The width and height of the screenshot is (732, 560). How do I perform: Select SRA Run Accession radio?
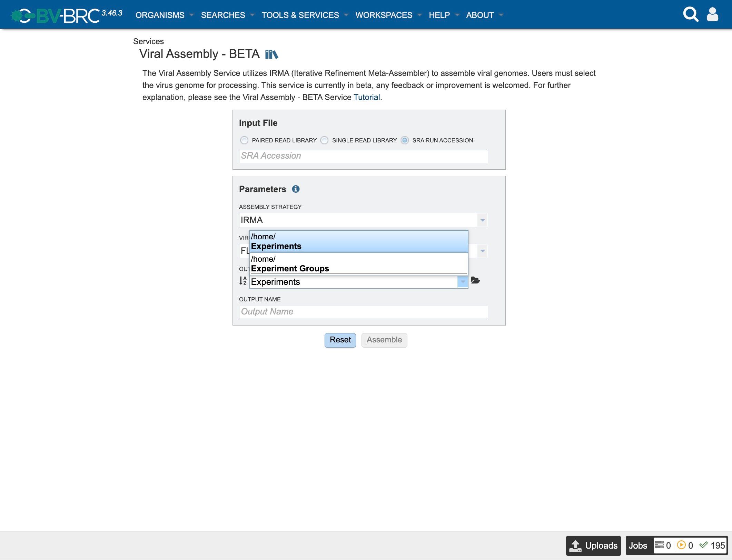[x=405, y=140]
